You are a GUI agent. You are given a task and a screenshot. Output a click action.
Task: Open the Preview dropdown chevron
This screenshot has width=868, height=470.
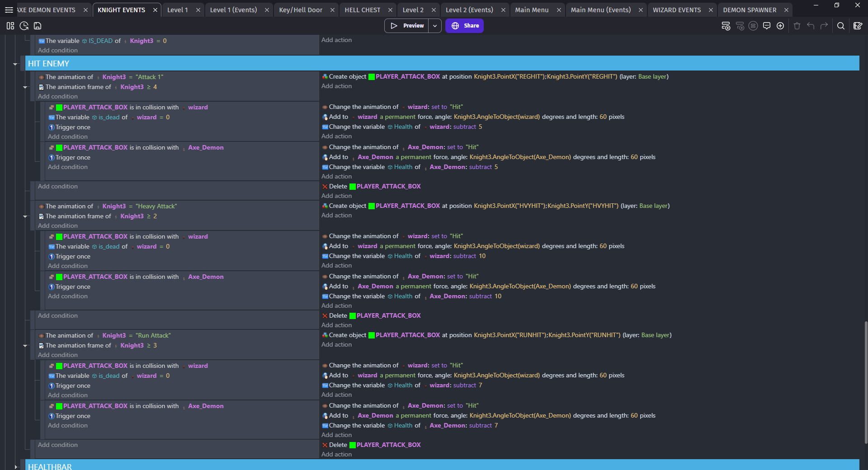click(435, 26)
